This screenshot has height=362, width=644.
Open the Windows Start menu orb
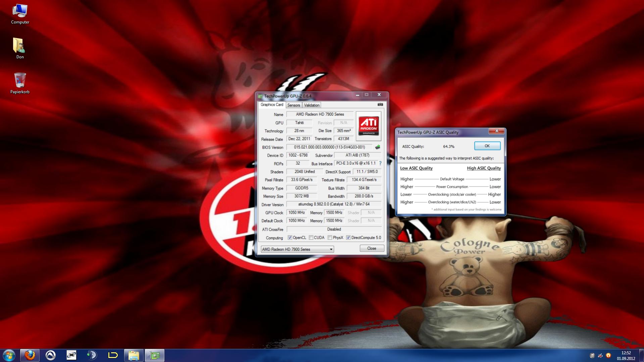(9, 355)
